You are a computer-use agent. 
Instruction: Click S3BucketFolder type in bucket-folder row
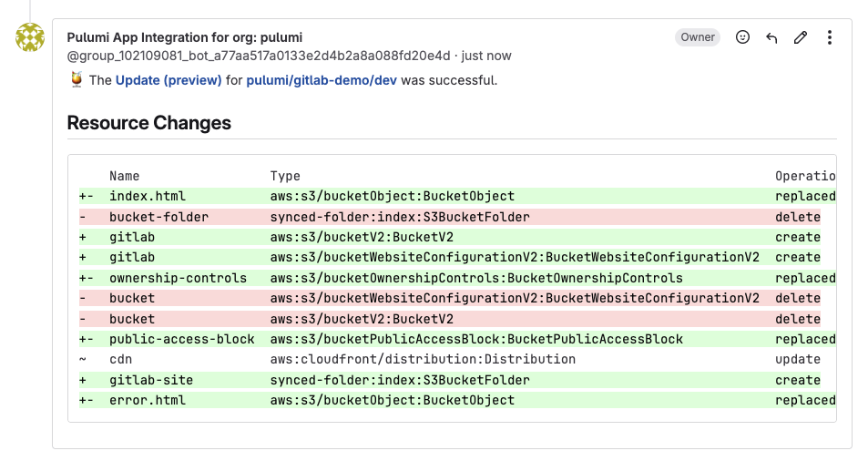coord(400,217)
